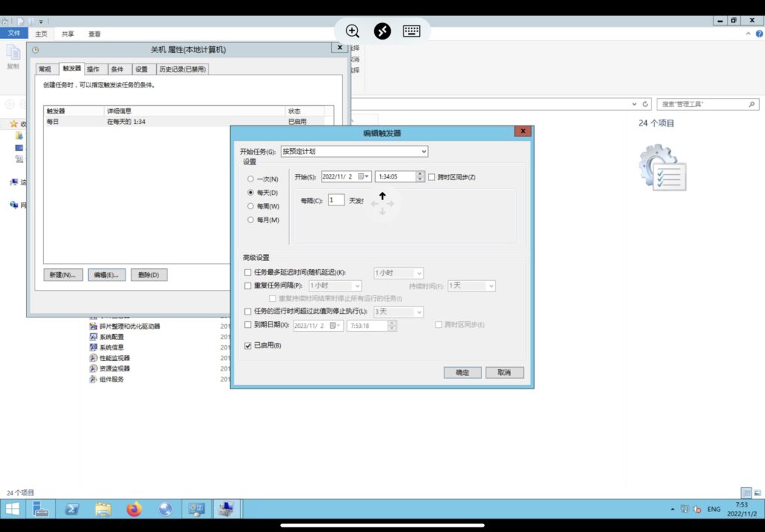Enable the 重复任务间隔(P) checkbox
The height and width of the screenshot is (532, 765).
(249, 285)
